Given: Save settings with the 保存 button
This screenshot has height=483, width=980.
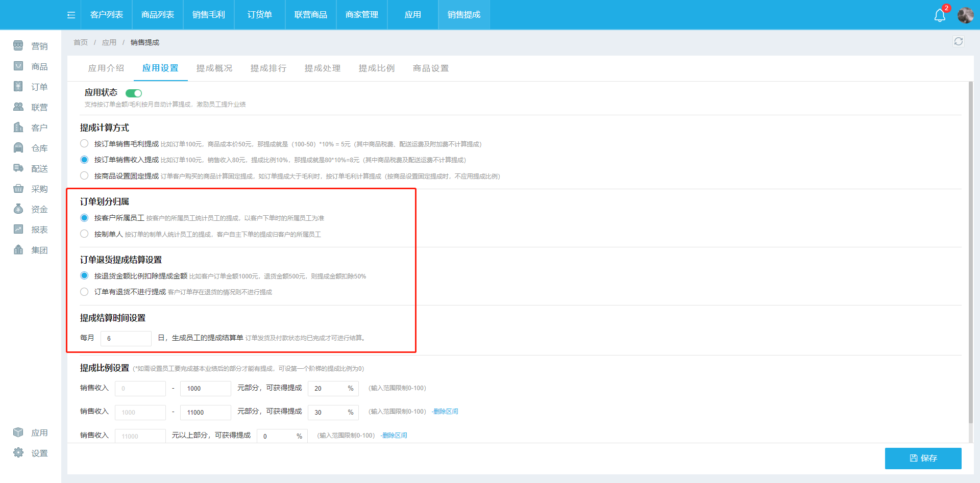Looking at the screenshot, I should tap(923, 458).
